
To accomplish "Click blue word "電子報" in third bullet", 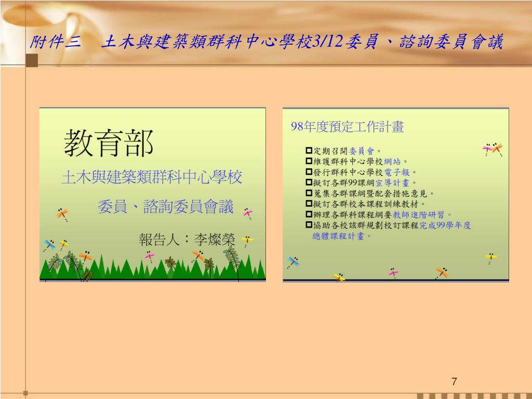I will [396, 172].
